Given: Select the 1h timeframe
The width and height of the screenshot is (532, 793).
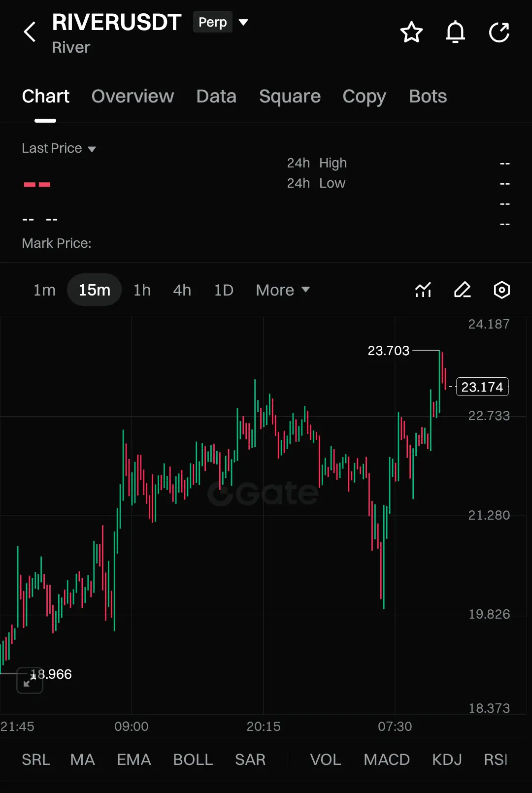Looking at the screenshot, I should (142, 290).
